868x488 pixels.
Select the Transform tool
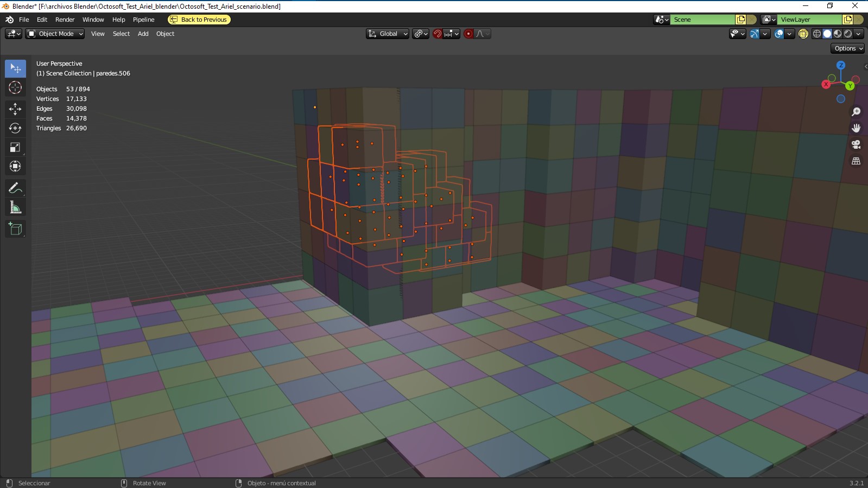pyautogui.click(x=15, y=166)
